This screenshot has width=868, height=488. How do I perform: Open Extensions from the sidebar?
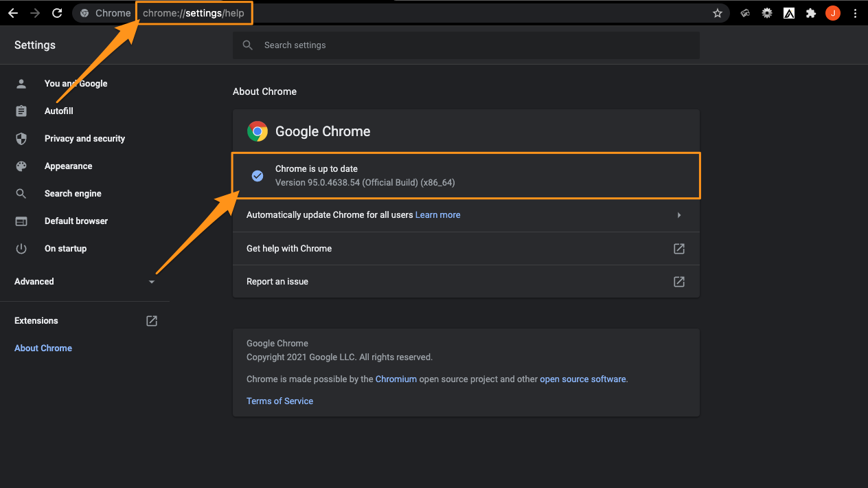(x=36, y=320)
